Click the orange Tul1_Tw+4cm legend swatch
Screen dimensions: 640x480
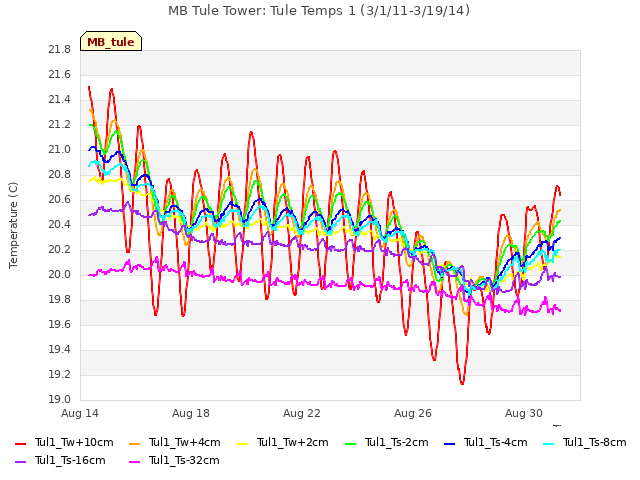click(x=134, y=443)
